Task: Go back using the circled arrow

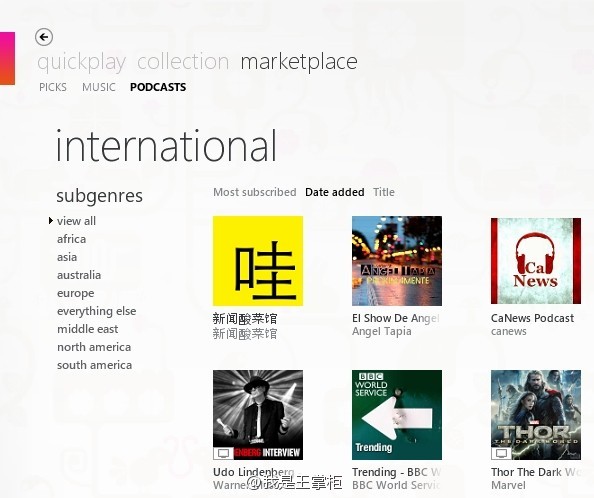Action: 44,37
